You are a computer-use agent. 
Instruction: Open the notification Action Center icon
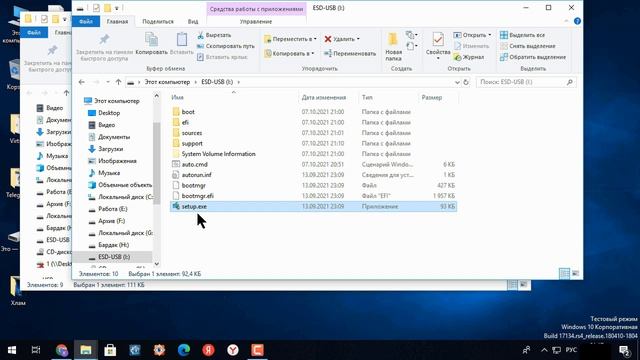[x=624, y=350]
